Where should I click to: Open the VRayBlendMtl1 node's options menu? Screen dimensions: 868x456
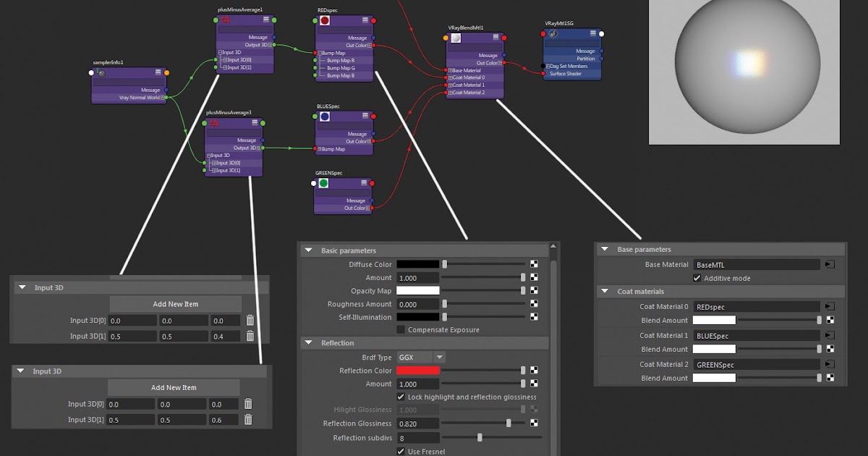coord(496,36)
